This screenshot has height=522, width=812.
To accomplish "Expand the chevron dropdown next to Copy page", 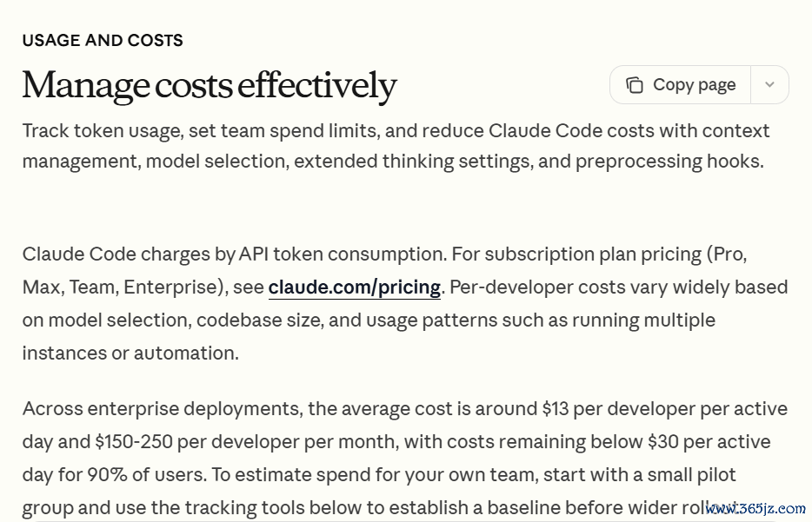I will click(769, 84).
